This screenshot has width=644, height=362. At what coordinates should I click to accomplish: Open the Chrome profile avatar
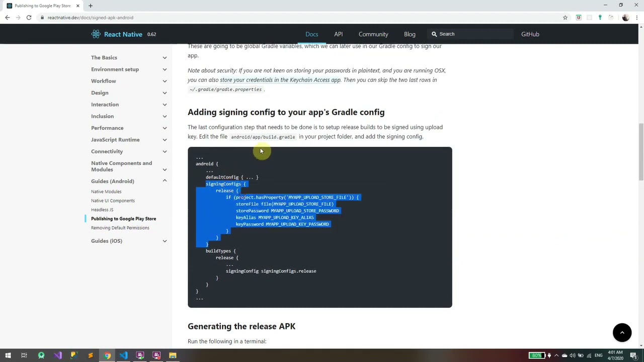click(625, 18)
